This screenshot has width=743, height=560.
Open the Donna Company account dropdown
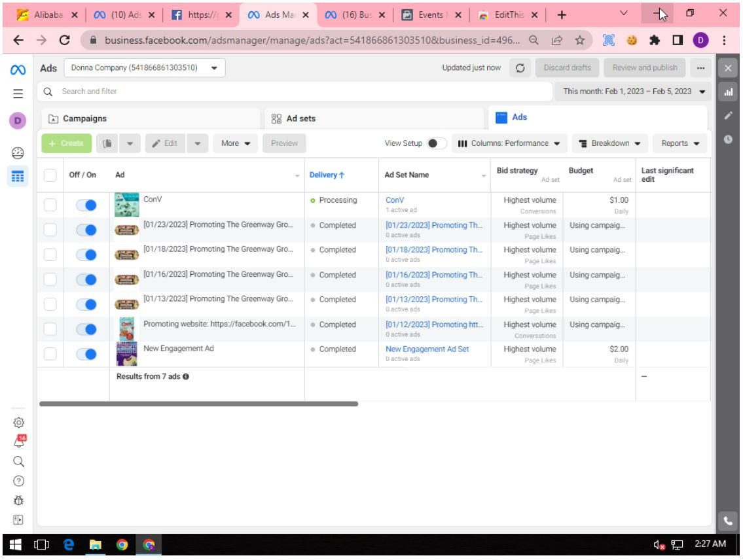(x=145, y=67)
